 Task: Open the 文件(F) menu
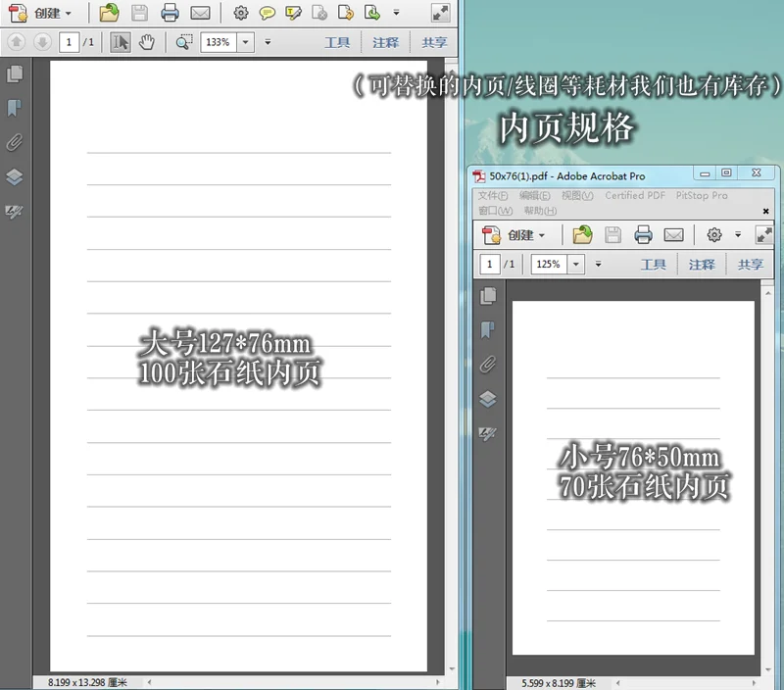point(493,196)
